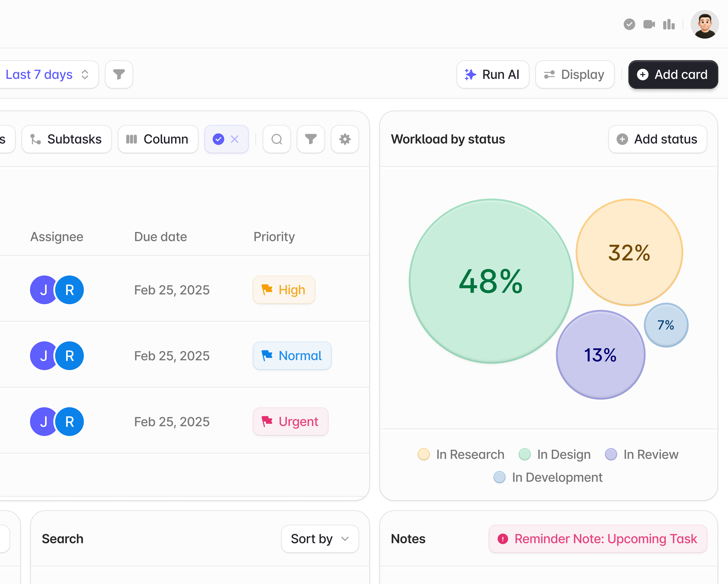Remove the active filter with the X
Screen dimensions: 728x584
click(235, 139)
